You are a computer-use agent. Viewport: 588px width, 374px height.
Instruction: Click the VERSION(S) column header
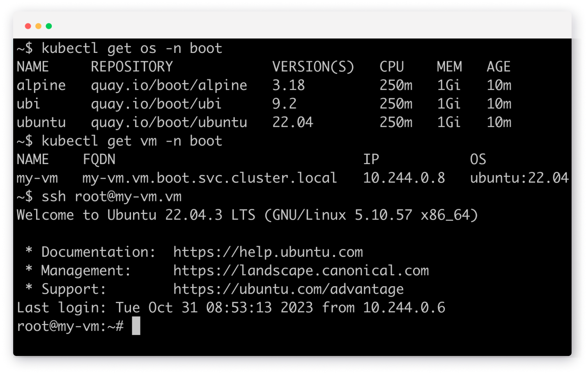click(x=313, y=67)
